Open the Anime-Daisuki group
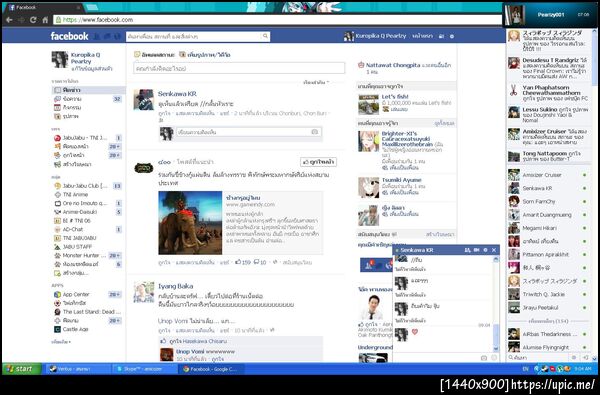The height and width of the screenshot is (395, 600). (x=88, y=212)
